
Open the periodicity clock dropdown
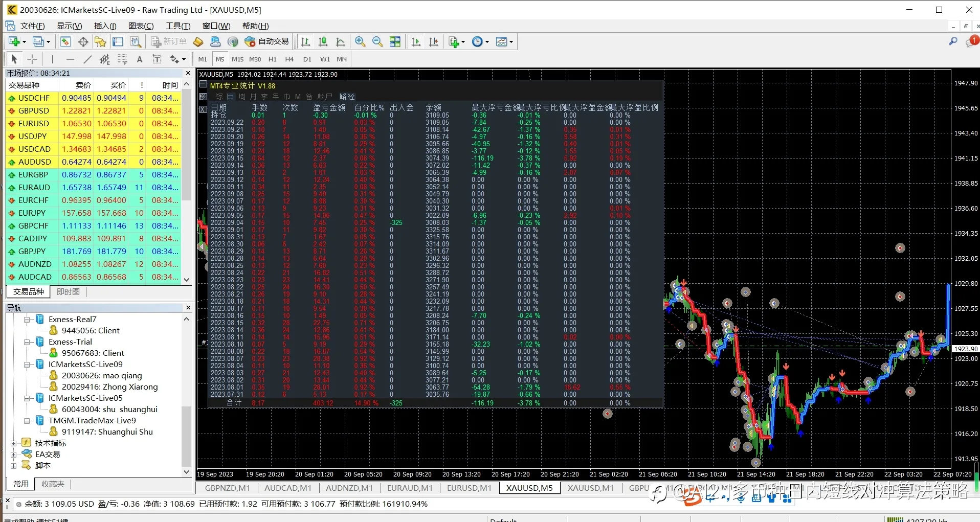(x=487, y=42)
